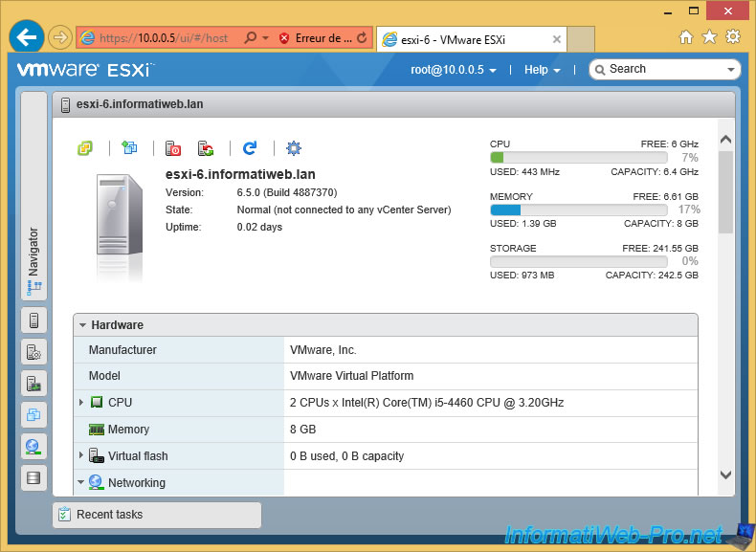Open Networking globe icon in sidebar
Image resolution: width=756 pixels, height=552 pixels.
33,447
